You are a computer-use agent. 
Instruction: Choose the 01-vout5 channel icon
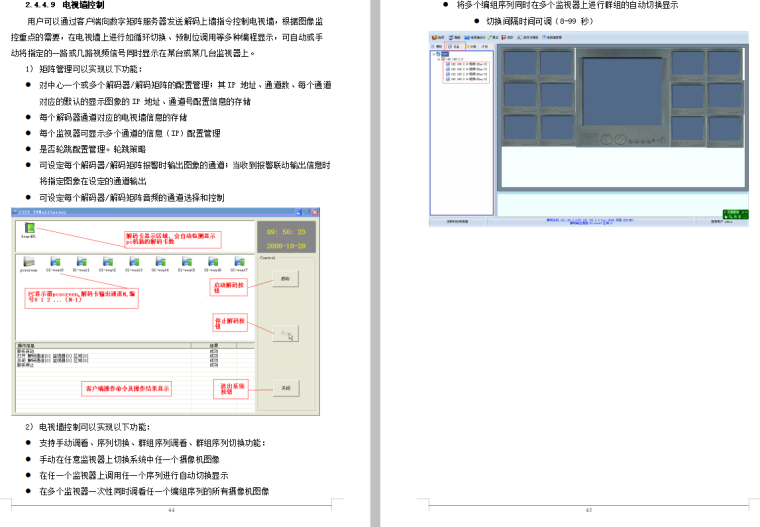tap(186, 263)
